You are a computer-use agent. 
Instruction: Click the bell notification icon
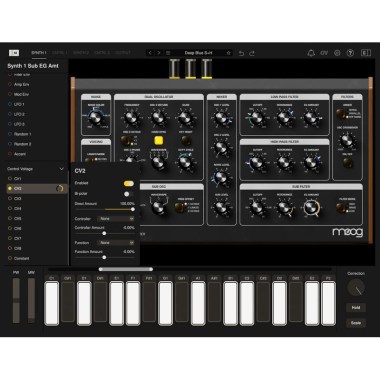click(311, 53)
